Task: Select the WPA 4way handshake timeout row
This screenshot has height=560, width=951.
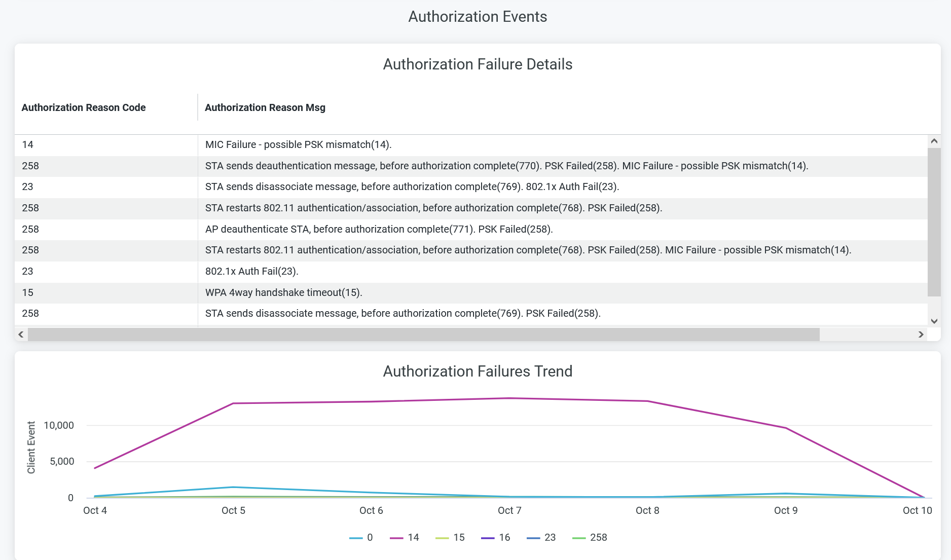Action: [283, 293]
